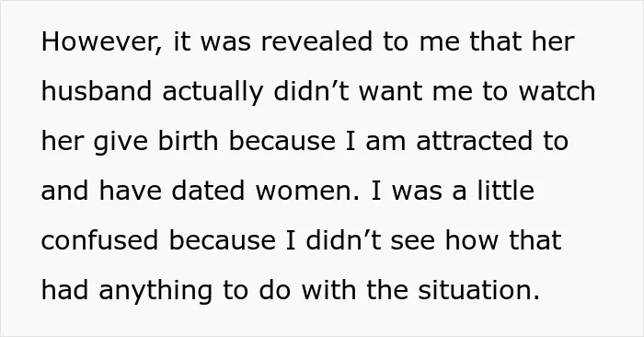The width and height of the screenshot is (644, 337).
Task: Click the word "had" in the last line
Action: click(x=65, y=290)
